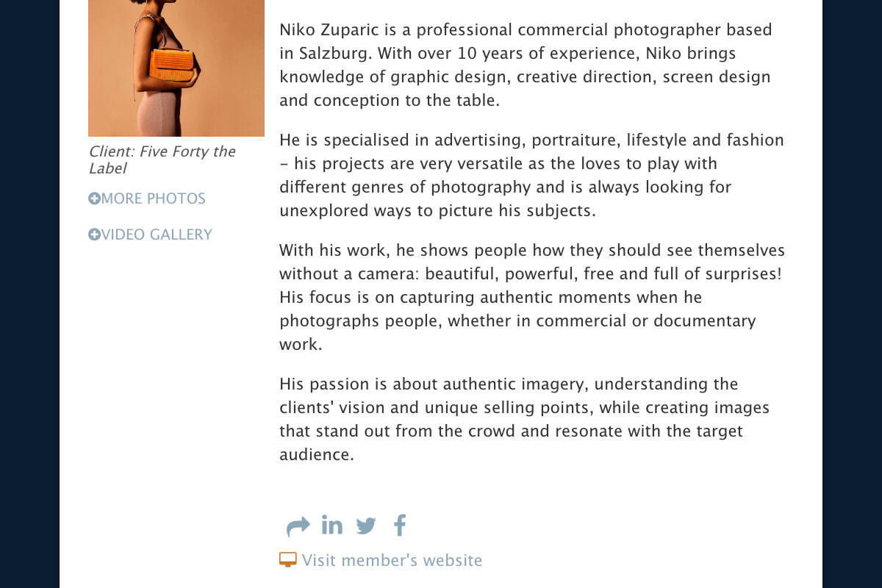
Task: Expand the MORE PHOTOS section
Action: tap(153, 198)
